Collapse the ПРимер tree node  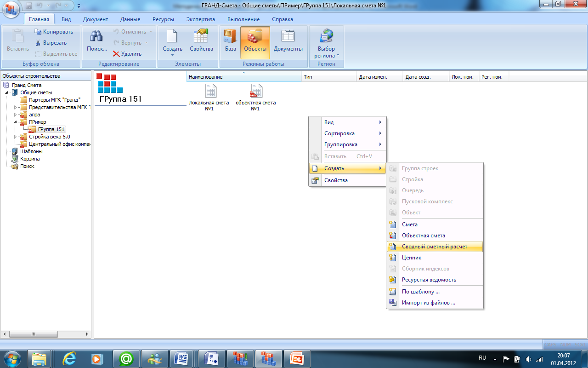(x=16, y=122)
